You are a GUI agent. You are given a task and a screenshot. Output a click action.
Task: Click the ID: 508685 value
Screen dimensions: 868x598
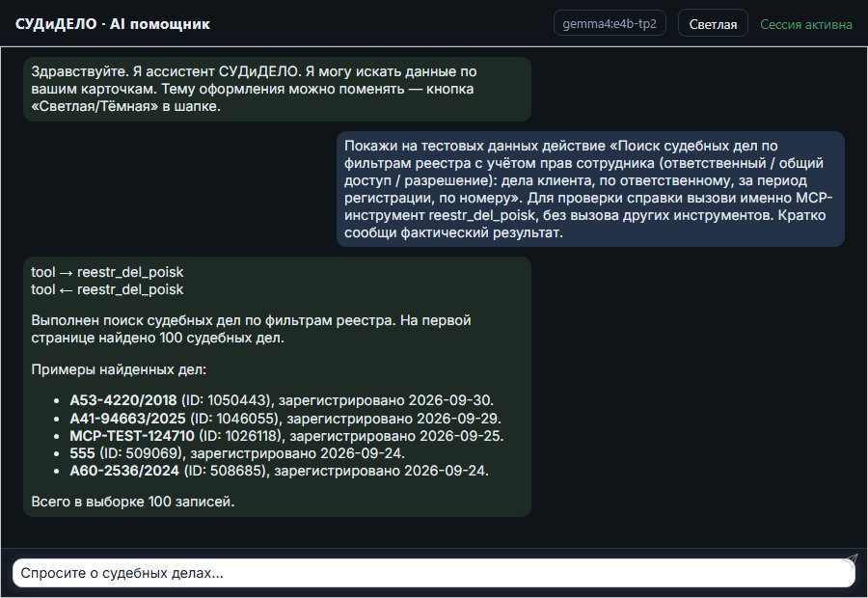point(226,471)
